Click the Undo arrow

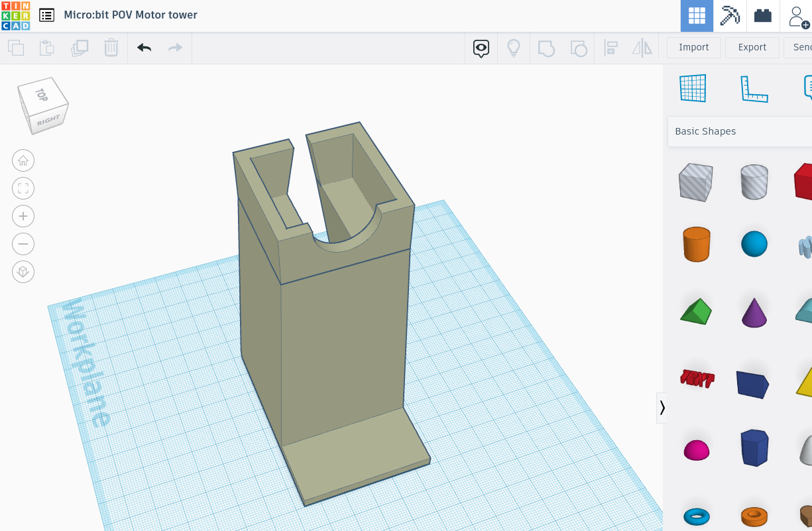coord(144,48)
